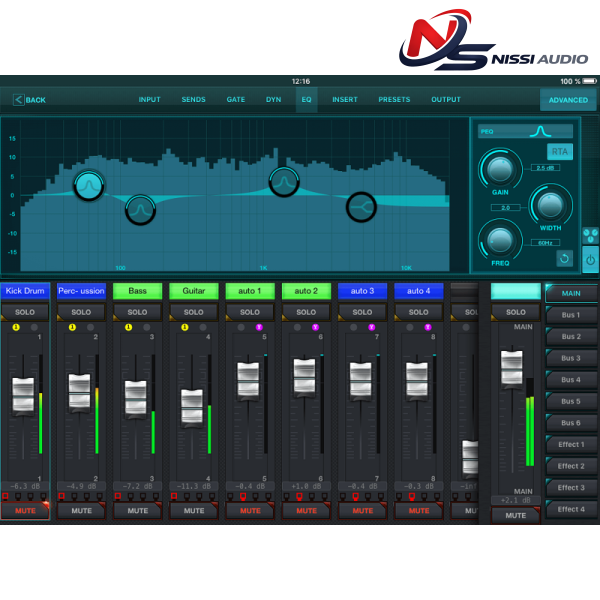Mute the Kick Drum channel
This screenshot has width=600, height=600.
click(25, 510)
